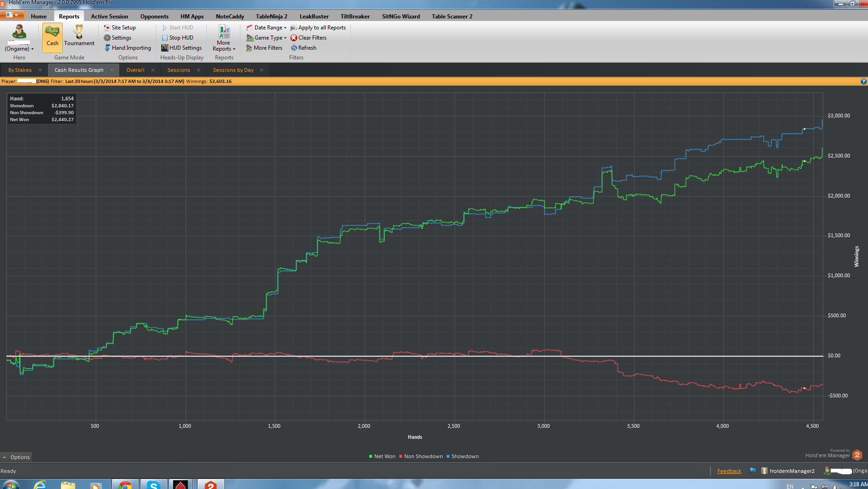The width and height of the screenshot is (868, 489).
Task: Close the Cash Results Graph tab
Action: pos(112,70)
